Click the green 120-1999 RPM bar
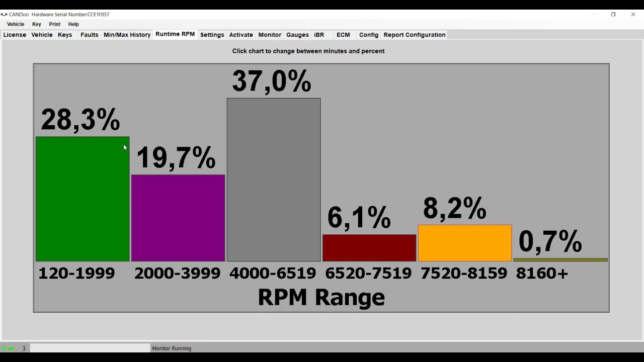 click(83, 199)
